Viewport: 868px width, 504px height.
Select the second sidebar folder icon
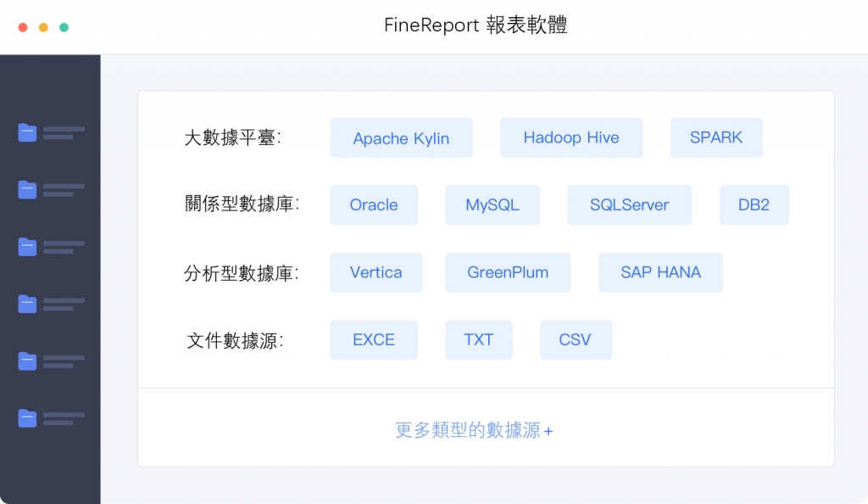27,189
